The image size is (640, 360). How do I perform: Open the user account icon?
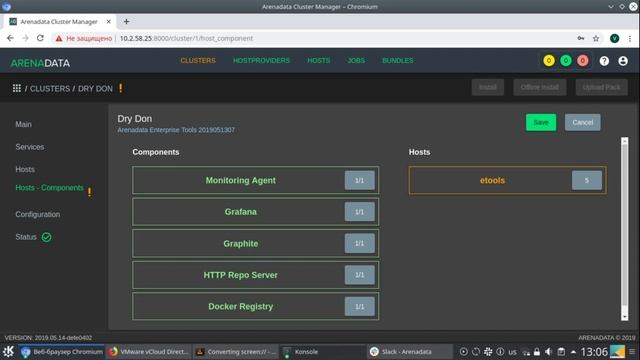click(623, 61)
